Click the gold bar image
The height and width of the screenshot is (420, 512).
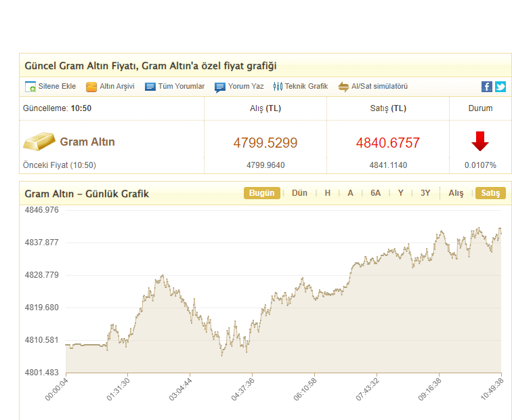[39, 142]
